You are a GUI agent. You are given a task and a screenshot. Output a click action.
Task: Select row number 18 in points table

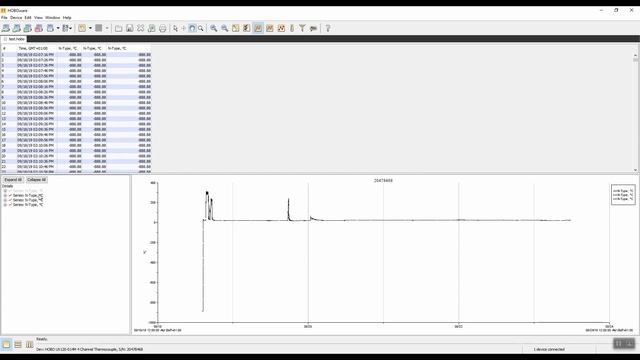pyautogui.click(x=76, y=145)
